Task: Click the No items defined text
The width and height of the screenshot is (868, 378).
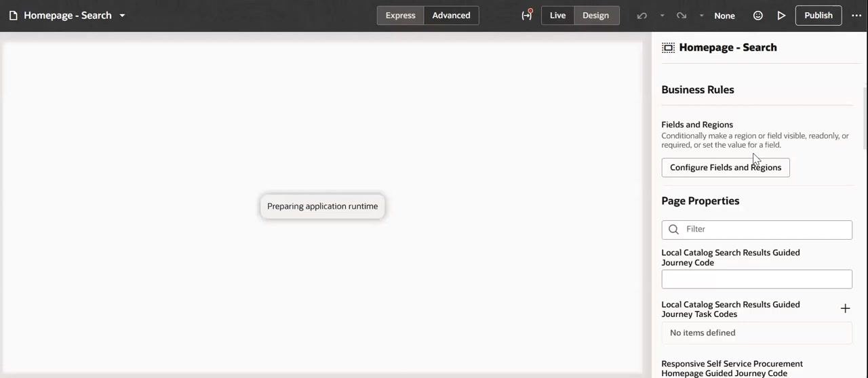Action: (703, 333)
